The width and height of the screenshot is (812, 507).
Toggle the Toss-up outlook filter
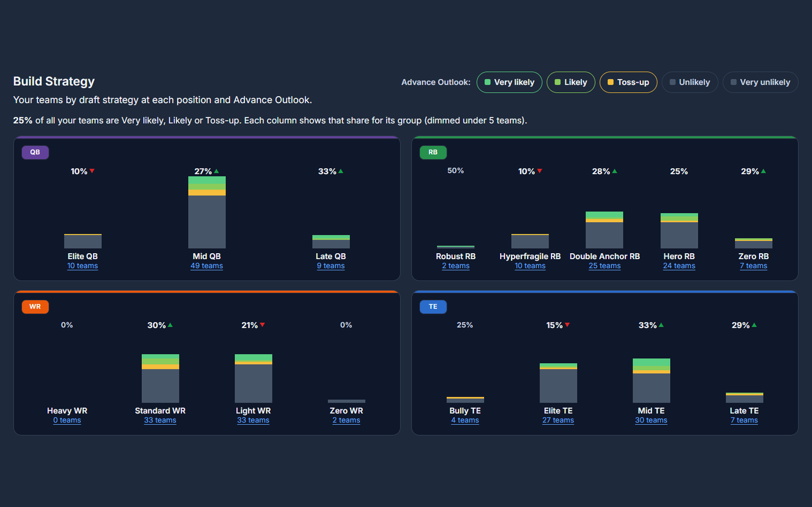tap(628, 82)
